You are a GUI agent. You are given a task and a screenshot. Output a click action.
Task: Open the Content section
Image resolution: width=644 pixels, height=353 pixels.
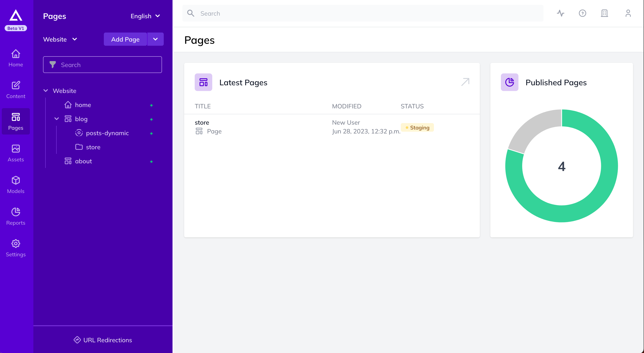(x=16, y=90)
